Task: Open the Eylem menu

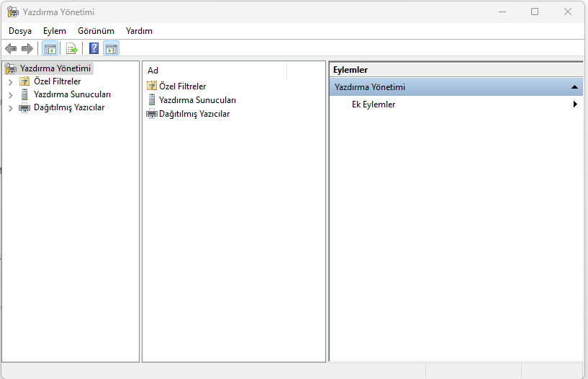Action: pos(54,31)
